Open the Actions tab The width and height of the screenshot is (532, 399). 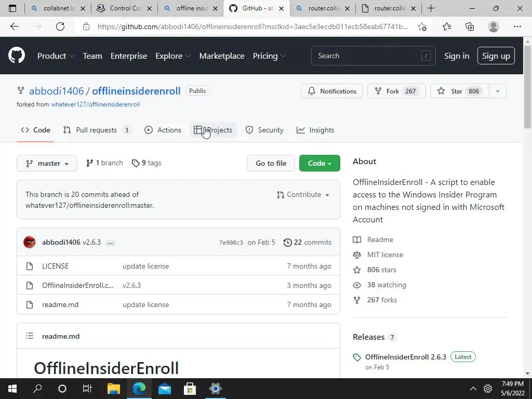[163, 130]
